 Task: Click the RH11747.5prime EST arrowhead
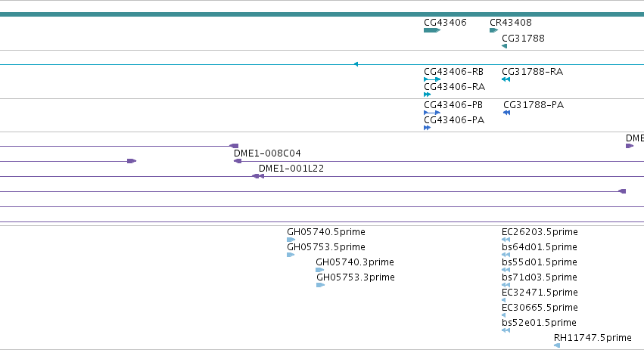point(557,345)
